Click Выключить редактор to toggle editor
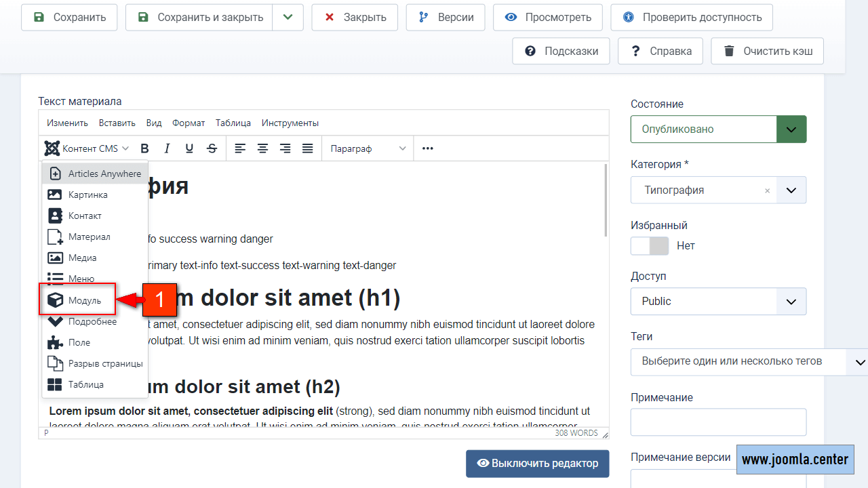The width and height of the screenshot is (868, 488). [537, 464]
